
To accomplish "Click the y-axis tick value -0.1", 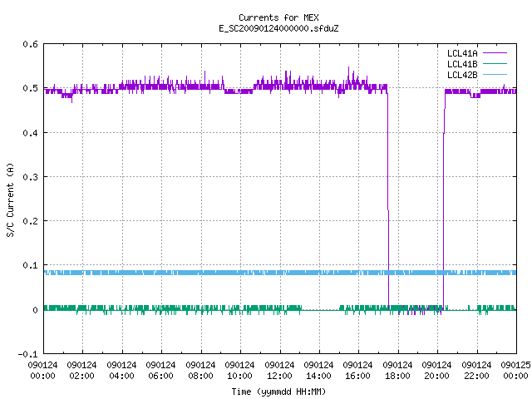I will 27,354.
